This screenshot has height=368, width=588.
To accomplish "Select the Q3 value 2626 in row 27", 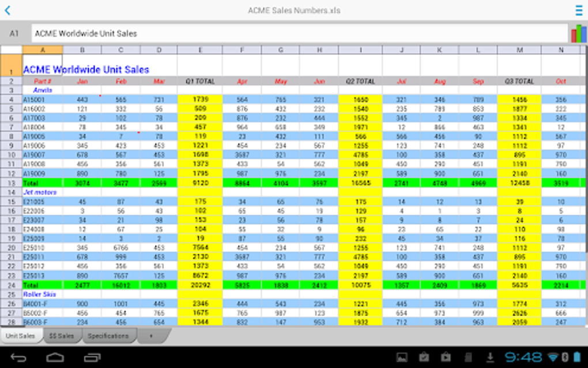I will click(x=519, y=313).
